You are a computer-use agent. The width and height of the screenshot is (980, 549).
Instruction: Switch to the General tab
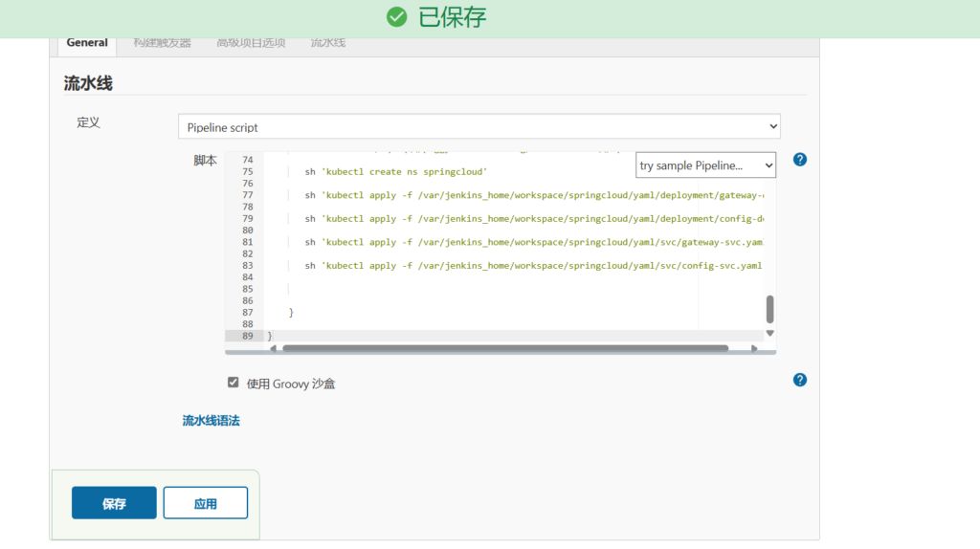tap(87, 43)
